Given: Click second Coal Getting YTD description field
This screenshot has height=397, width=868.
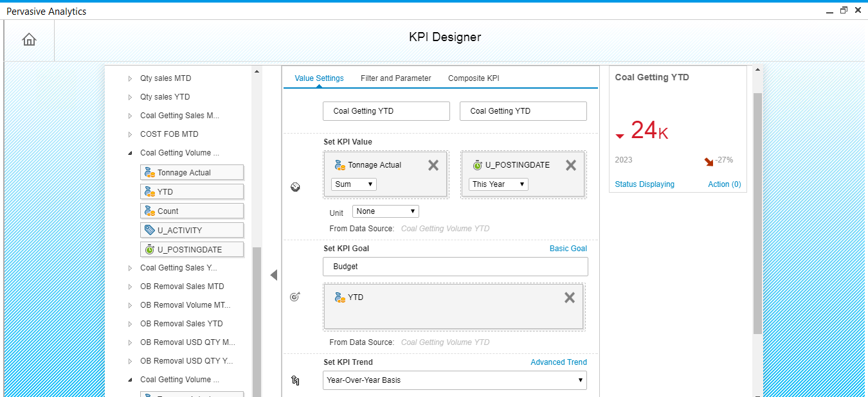Looking at the screenshot, I should [523, 111].
